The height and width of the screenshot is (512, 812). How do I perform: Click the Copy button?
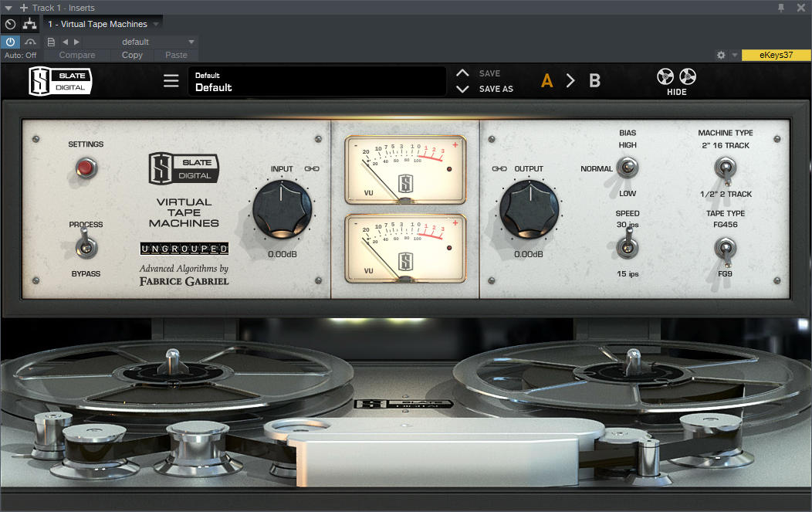[131, 55]
